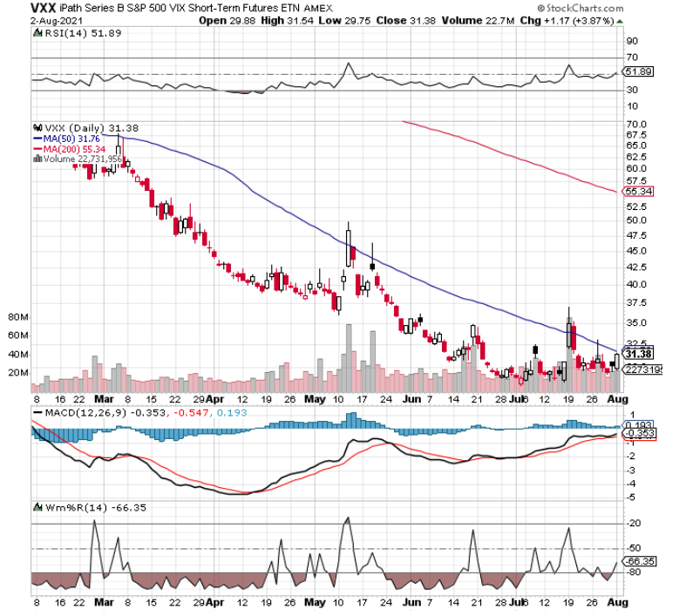Click the Chg +1.17 (+3.87%) header value
The image size is (679, 616).
[x=567, y=21]
